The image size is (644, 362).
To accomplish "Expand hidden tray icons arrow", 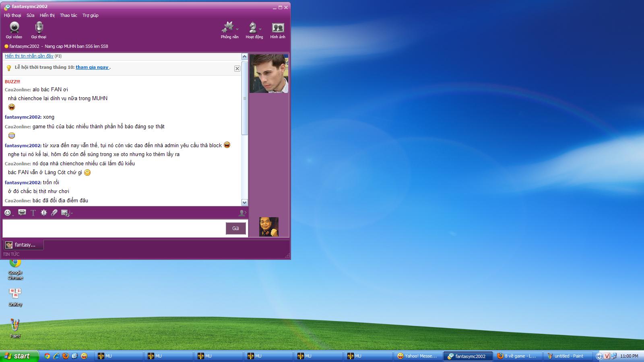I will coord(600,356).
